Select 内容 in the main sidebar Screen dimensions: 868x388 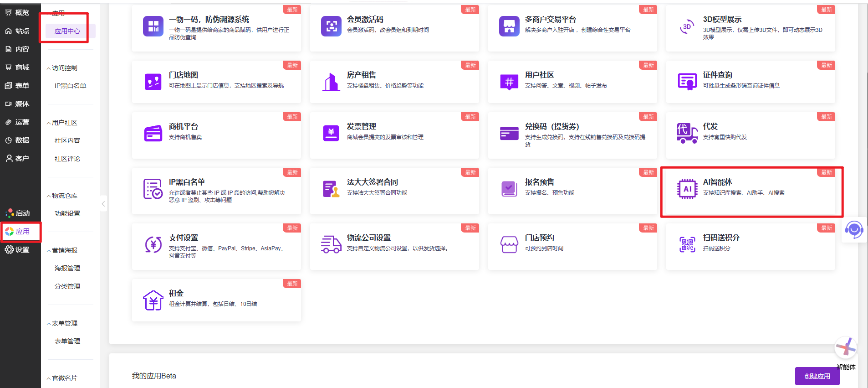click(17, 49)
